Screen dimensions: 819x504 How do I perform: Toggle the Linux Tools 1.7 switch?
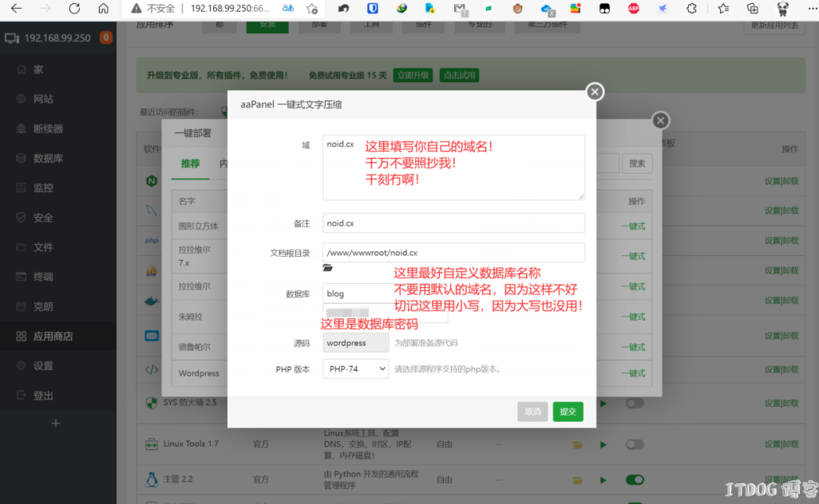tap(635, 444)
